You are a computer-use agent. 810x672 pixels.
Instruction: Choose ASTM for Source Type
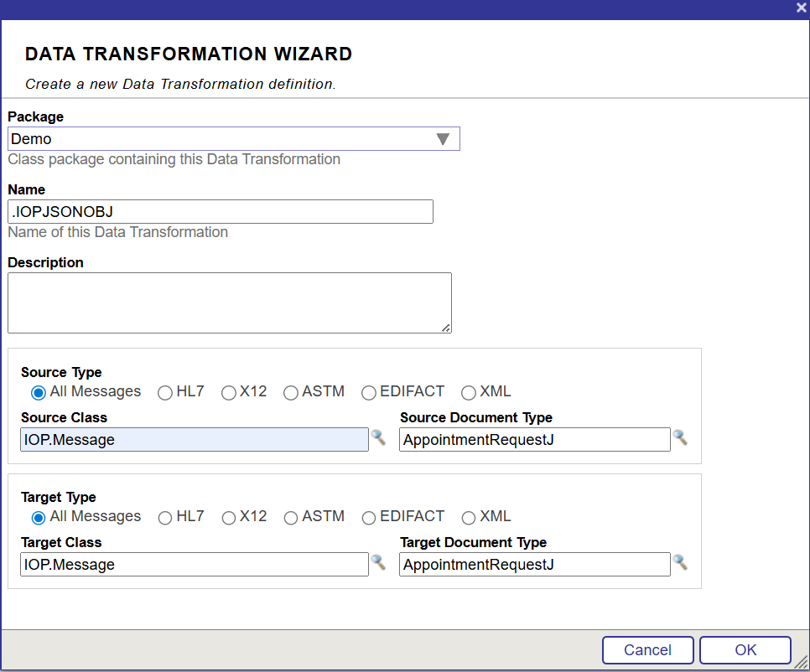[x=291, y=393]
